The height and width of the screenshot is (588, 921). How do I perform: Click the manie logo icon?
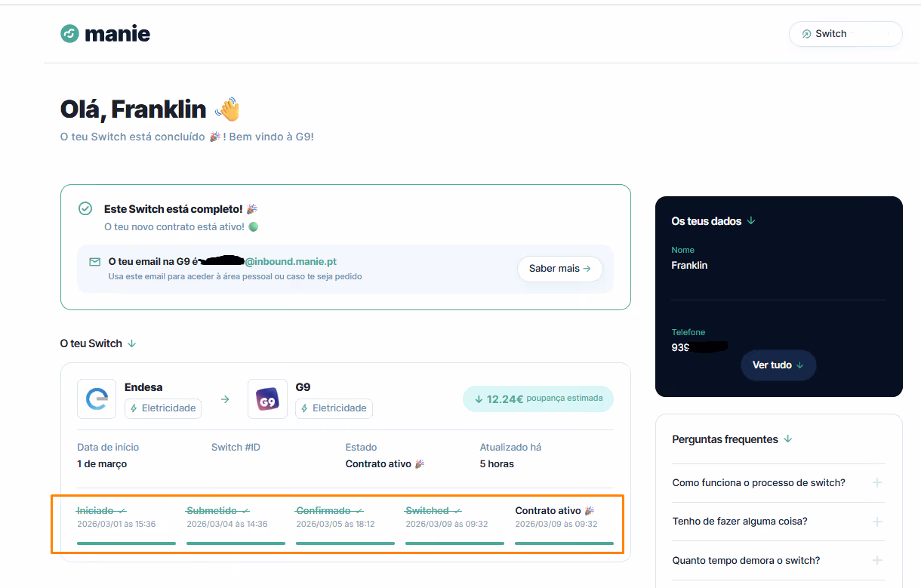click(69, 34)
